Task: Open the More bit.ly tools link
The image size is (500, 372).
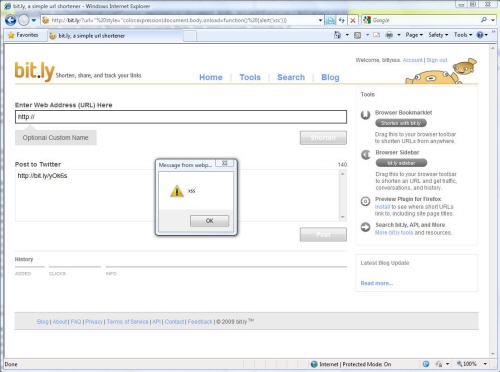Action: coord(394,233)
